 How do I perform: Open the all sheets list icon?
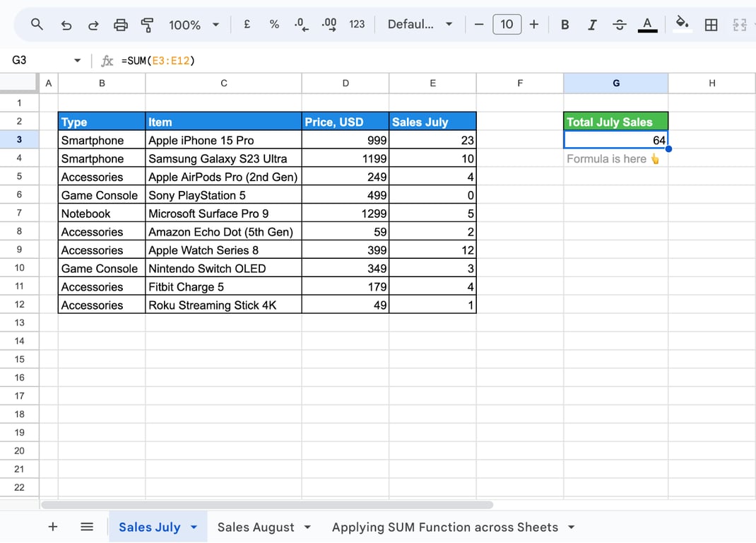[x=87, y=527]
